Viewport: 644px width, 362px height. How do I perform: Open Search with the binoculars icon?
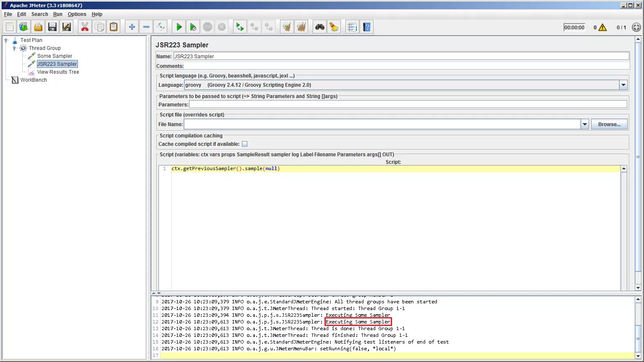point(320,27)
